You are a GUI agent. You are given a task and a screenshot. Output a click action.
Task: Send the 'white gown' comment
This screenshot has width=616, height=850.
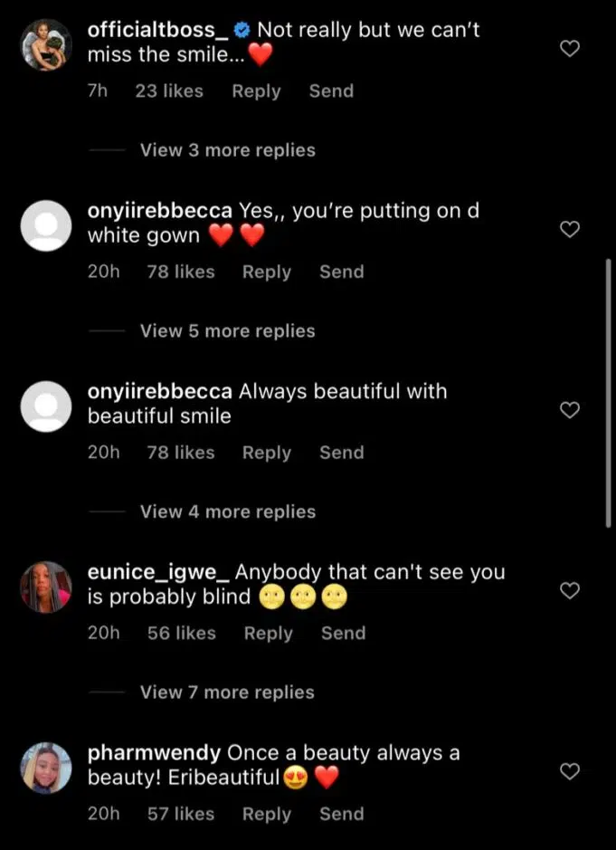(341, 272)
